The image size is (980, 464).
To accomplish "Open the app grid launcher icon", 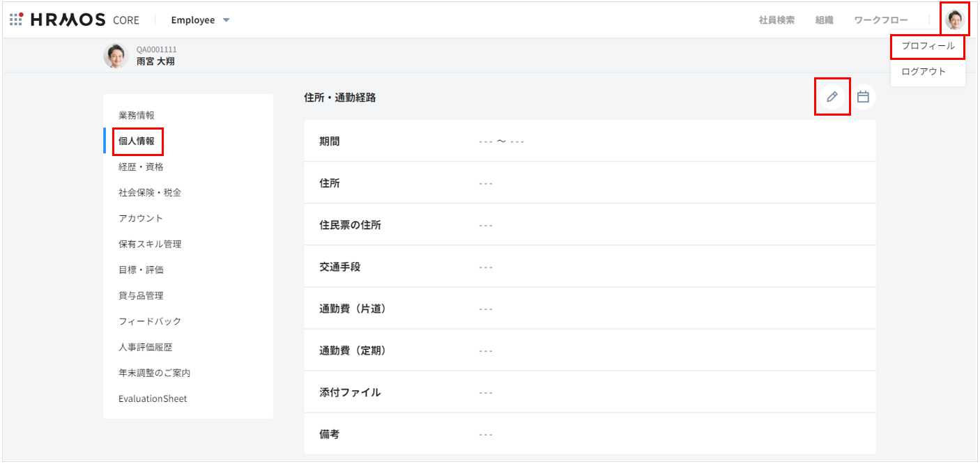I will pyautogui.click(x=16, y=20).
